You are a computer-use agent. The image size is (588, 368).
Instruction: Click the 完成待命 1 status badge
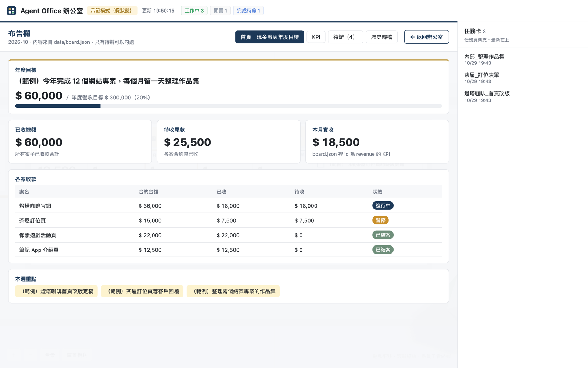pos(248,11)
